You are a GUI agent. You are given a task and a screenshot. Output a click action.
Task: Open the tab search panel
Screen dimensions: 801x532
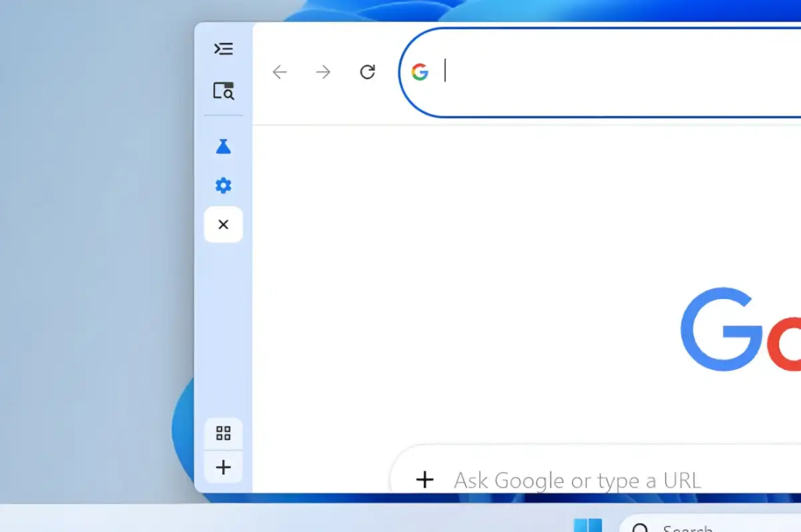tap(224, 91)
